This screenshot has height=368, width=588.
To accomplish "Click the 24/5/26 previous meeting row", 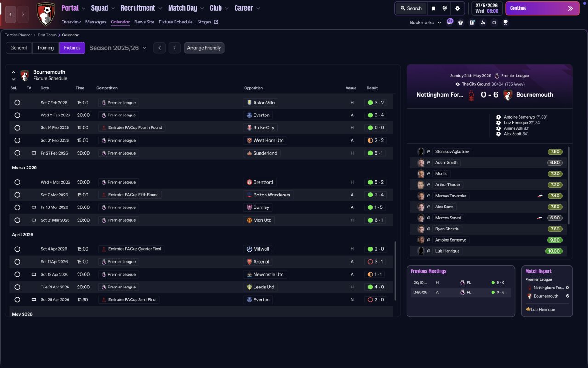I will pyautogui.click(x=461, y=293).
